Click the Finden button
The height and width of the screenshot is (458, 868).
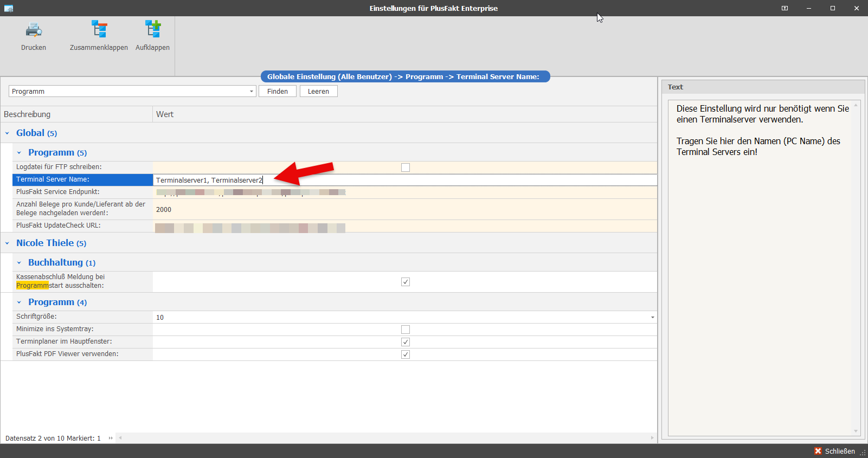click(278, 91)
